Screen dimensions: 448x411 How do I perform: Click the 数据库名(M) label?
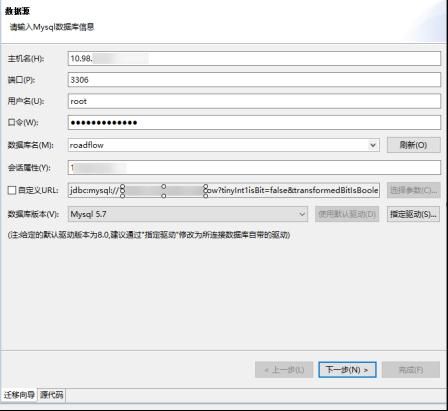tap(31, 145)
